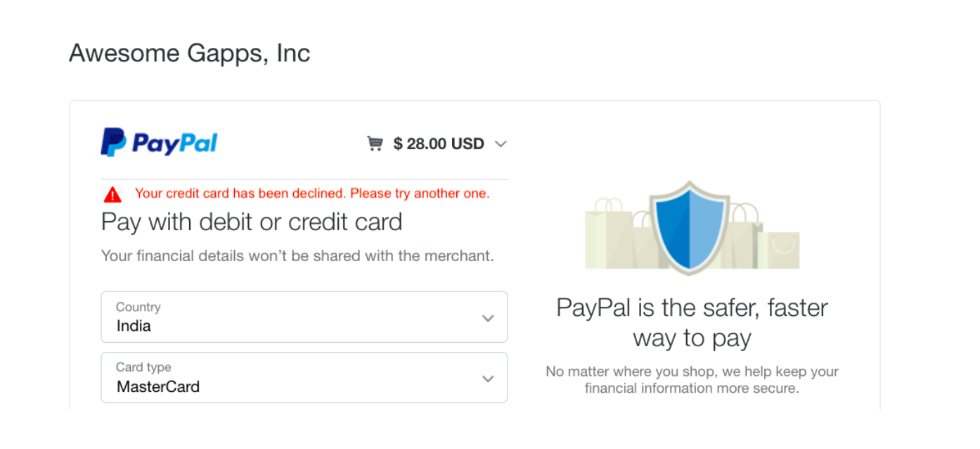Click the PayPal safer way to pay tagline

[x=692, y=321]
